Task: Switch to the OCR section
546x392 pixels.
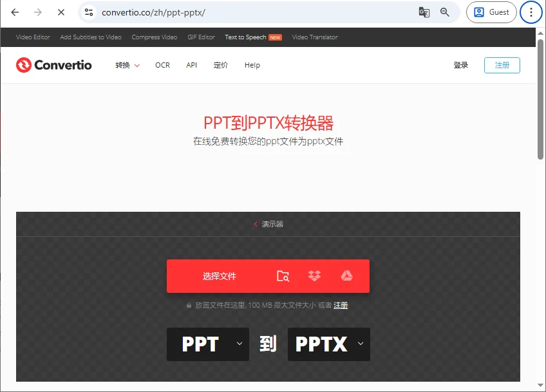Action: click(x=162, y=64)
